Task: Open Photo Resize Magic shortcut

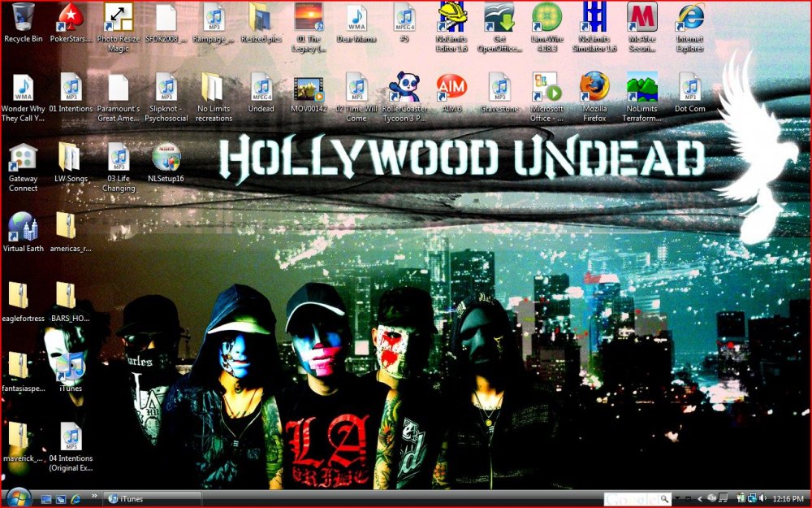Action: pos(118,18)
